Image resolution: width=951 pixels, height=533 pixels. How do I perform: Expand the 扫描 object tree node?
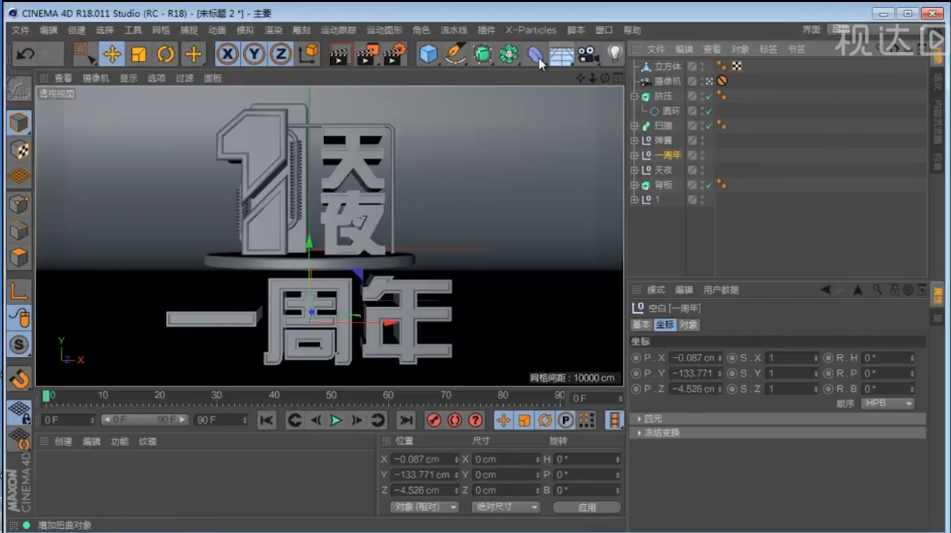[634, 126]
